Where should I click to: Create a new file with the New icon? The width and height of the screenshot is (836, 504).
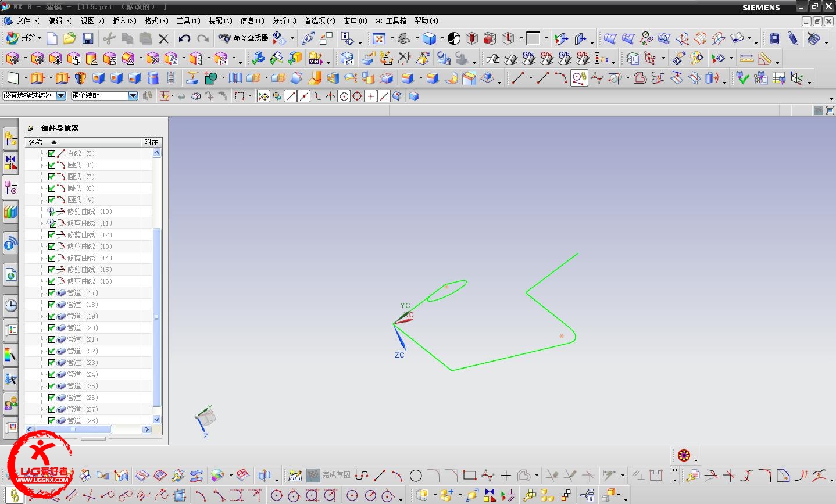point(52,38)
